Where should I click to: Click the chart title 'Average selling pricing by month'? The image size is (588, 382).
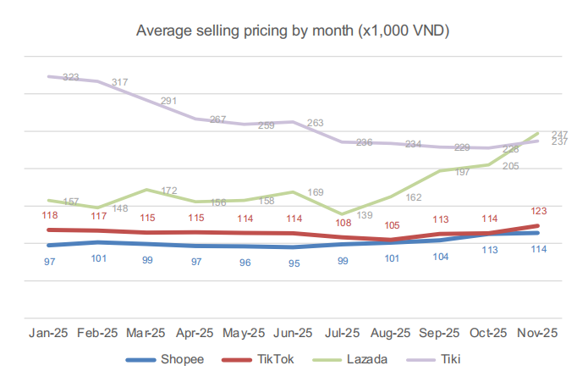tap(293, 31)
